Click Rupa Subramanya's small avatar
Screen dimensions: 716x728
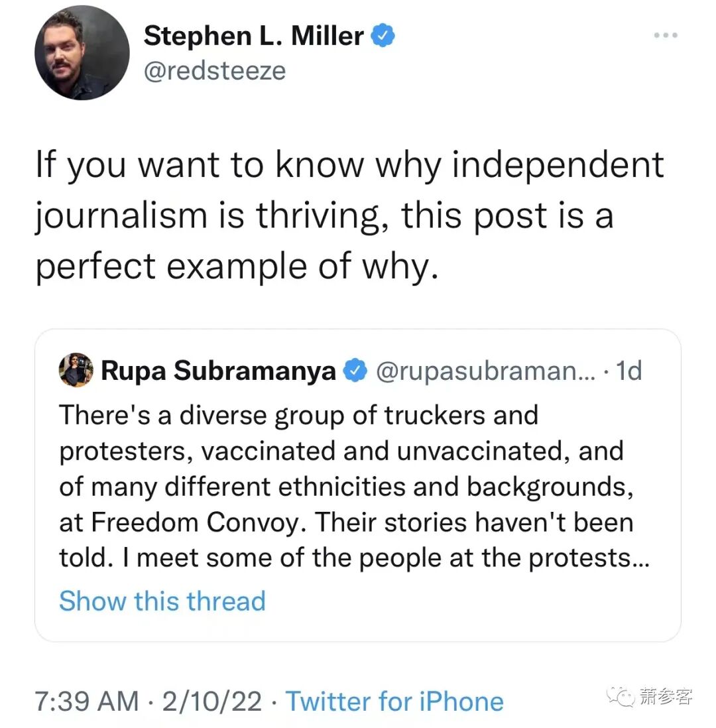pos(76,370)
